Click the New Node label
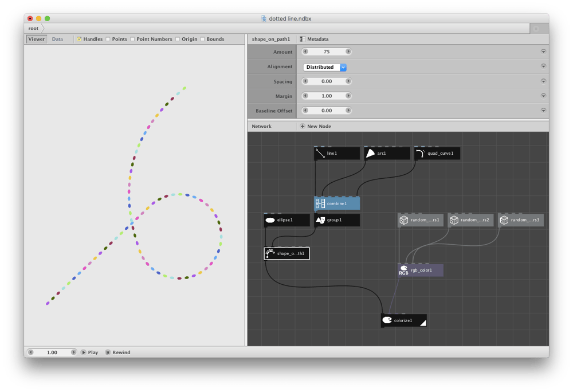573x392 pixels. click(x=319, y=127)
